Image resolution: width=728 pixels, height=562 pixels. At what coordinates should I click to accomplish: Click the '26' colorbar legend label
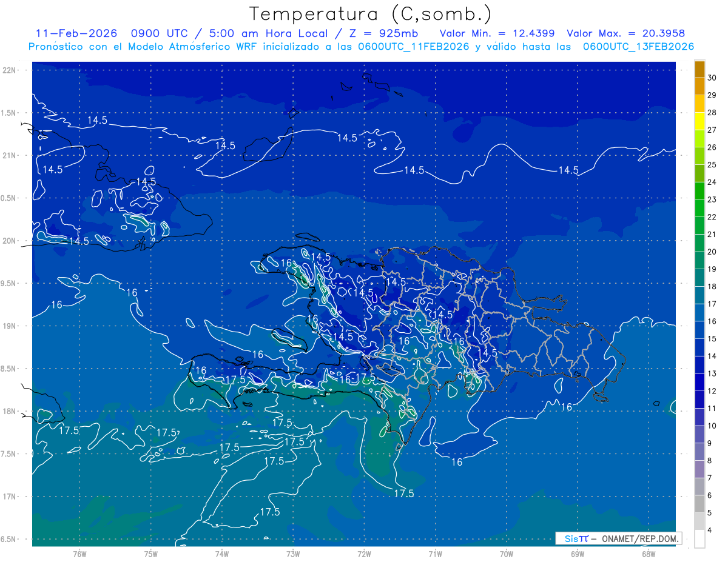pyautogui.click(x=712, y=147)
